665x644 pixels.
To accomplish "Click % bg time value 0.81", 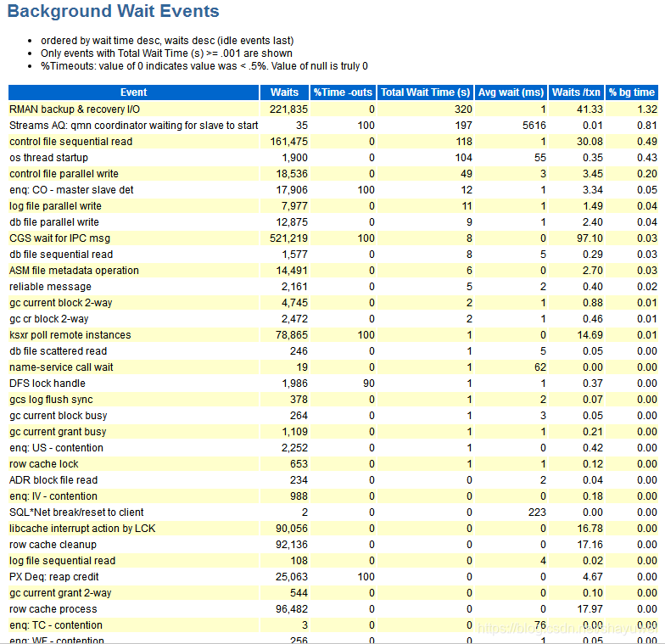I will tap(647, 126).
